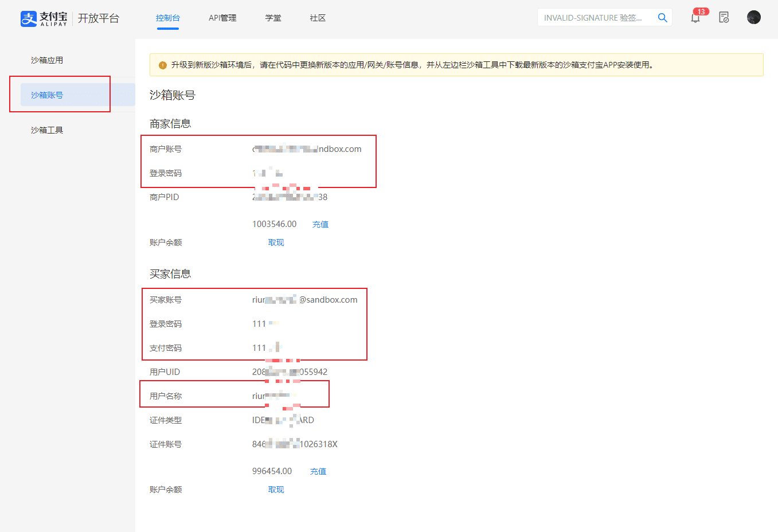The width and height of the screenshot is (778, 532).
Task: Click the 商户PID label
Action: (165, 197)
